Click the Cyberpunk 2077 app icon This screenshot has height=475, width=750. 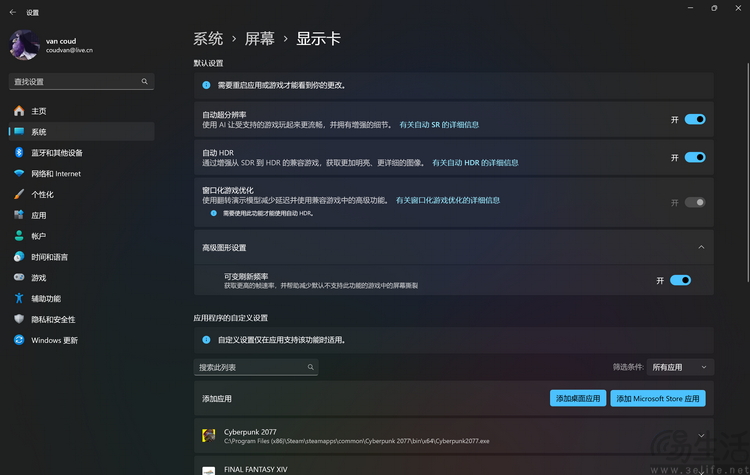[209, 436]
